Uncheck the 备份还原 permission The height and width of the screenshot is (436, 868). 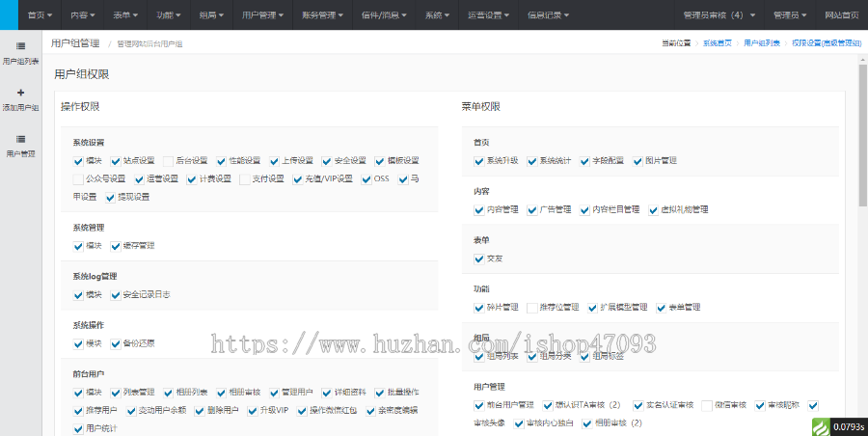pyautogui.click(x=117, y=342)
